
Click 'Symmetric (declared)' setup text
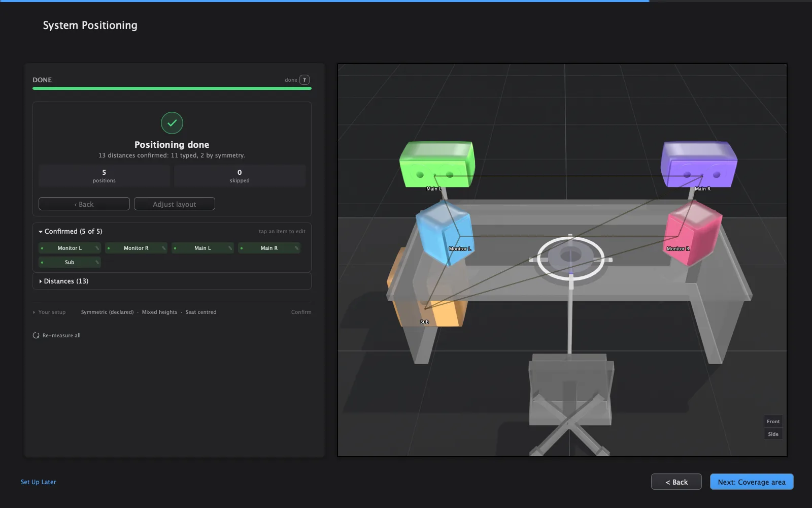(107, 312)
